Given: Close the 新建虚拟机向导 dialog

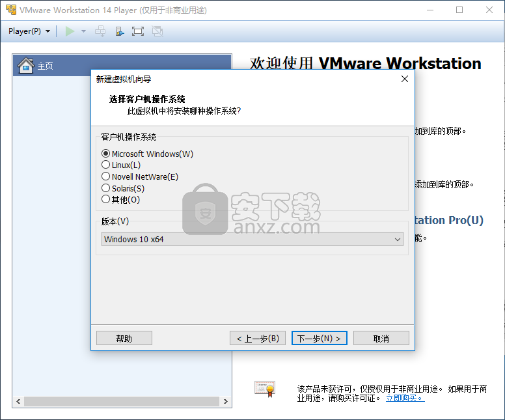Looking at the screenshot, I should [405, 79].
